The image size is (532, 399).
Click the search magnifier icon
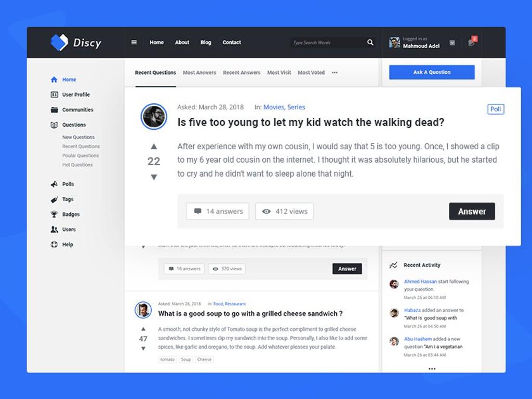[x=370, y=43]
